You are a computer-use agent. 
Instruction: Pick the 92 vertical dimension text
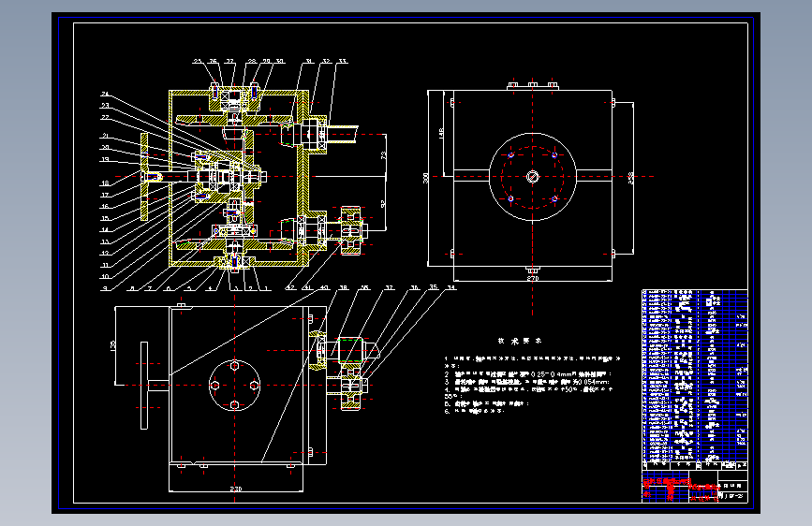[383, 204]
